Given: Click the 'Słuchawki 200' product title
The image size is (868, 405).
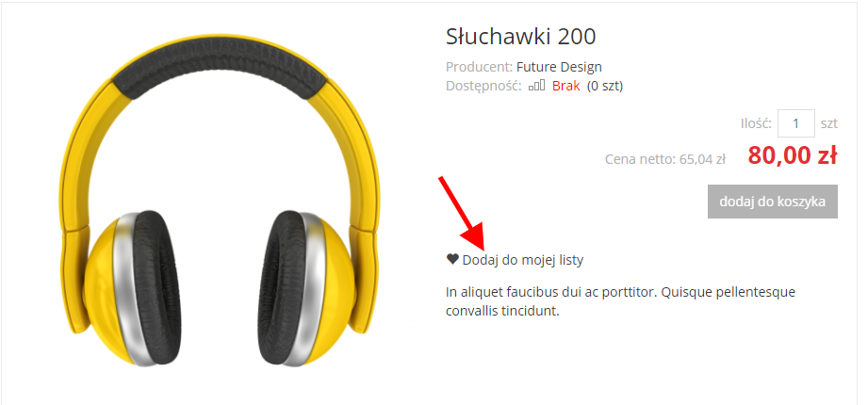Looking at the screenshot, I should tap(520, 37).
